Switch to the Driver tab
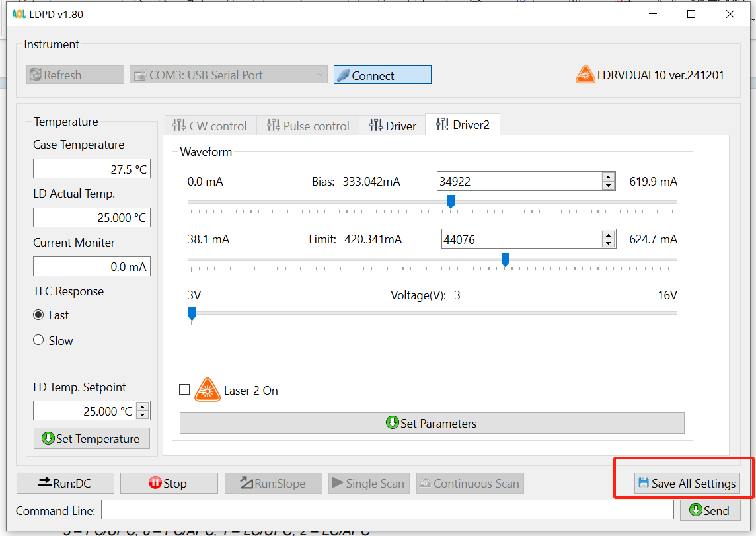 (393, 126)
